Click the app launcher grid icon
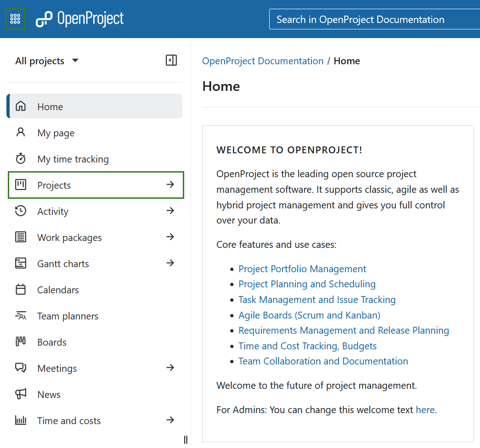 coord(15,19)
